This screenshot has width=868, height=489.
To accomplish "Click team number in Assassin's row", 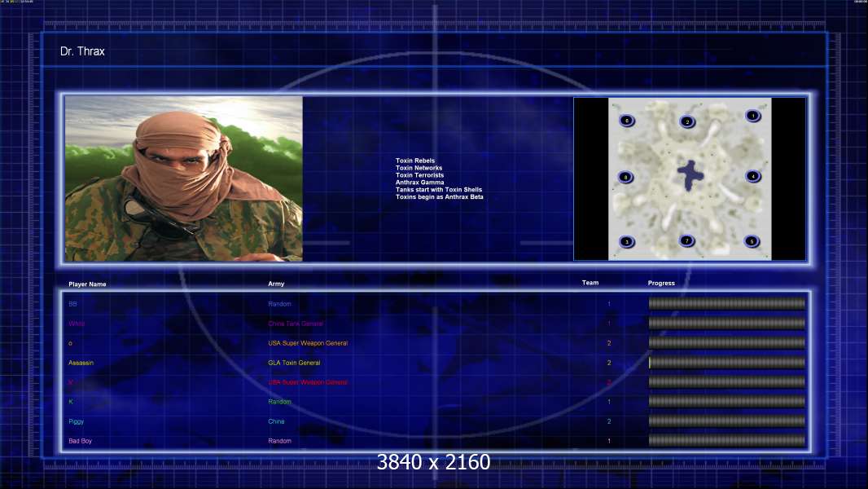I will (609, 363).
